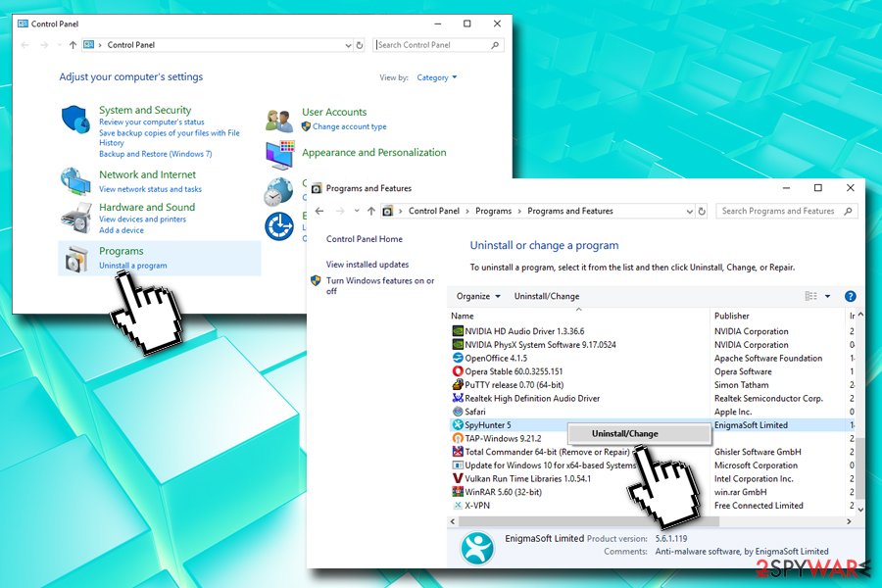Click Add a device link
This screenshot has width=882, height=588.
click(121, 230)
